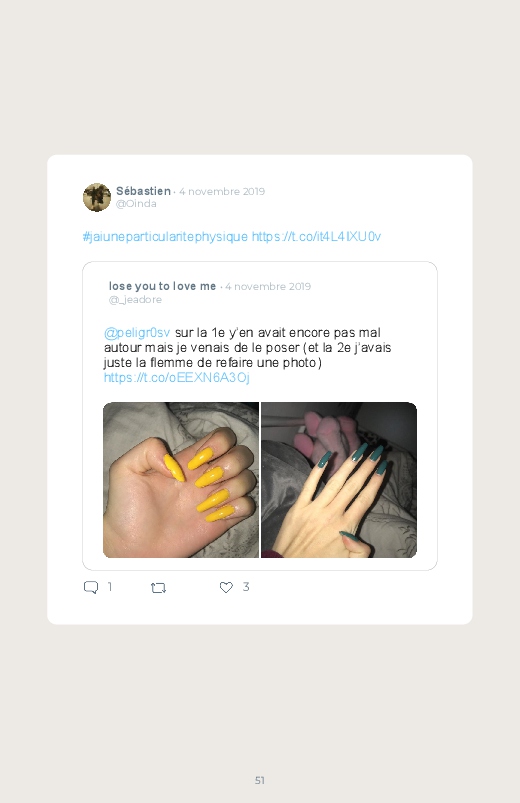Like the tweet with heart icon
The width and height of the screenshot is (520, 803).
click(226, 587)
